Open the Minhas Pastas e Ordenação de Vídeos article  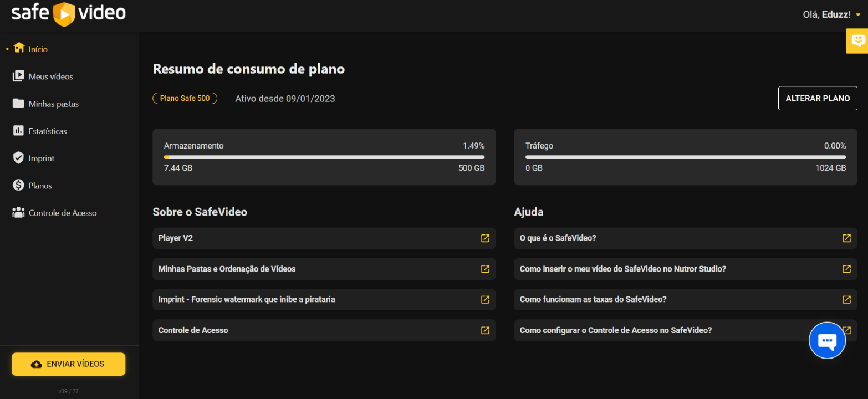(227, 269)
